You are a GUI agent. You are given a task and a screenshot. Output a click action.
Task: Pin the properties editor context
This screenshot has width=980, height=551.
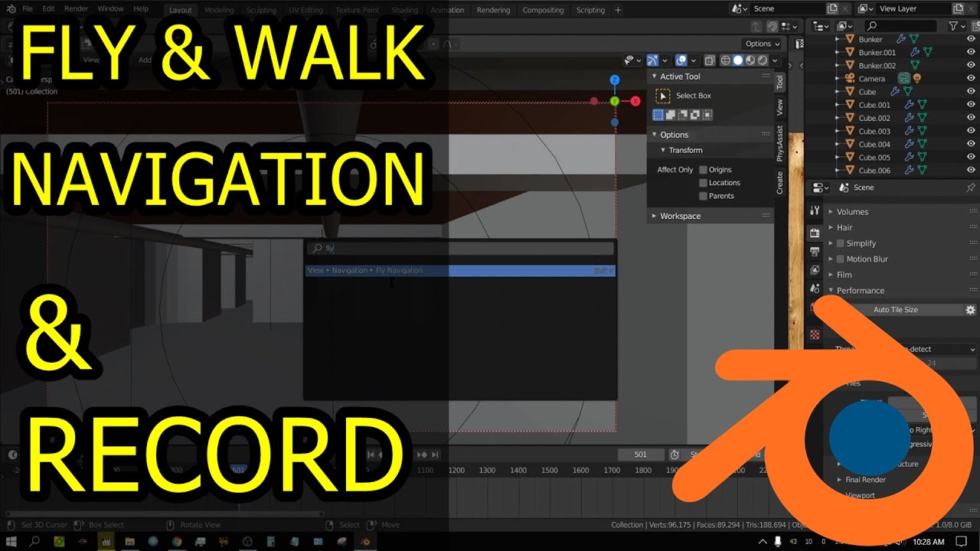pos(971,187)
